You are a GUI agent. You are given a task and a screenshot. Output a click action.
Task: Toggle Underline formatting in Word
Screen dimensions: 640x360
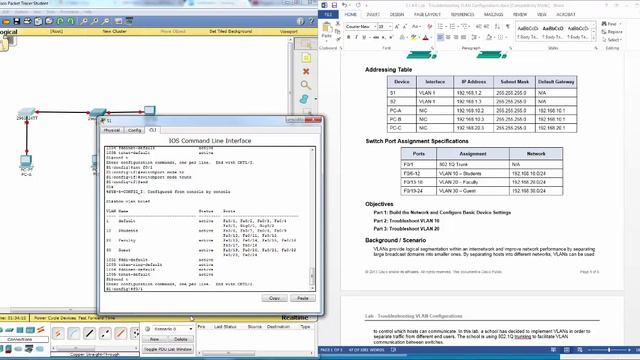click(364, 37)
